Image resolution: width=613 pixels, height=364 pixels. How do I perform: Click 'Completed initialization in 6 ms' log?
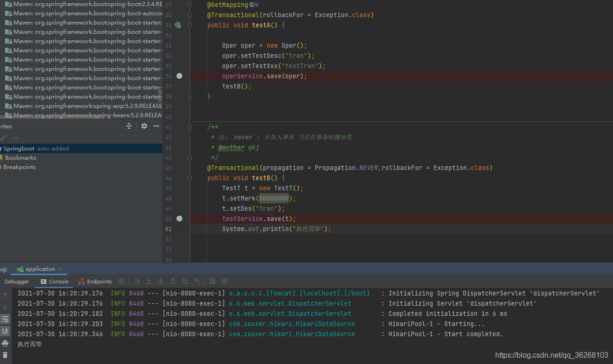[448, 314]
